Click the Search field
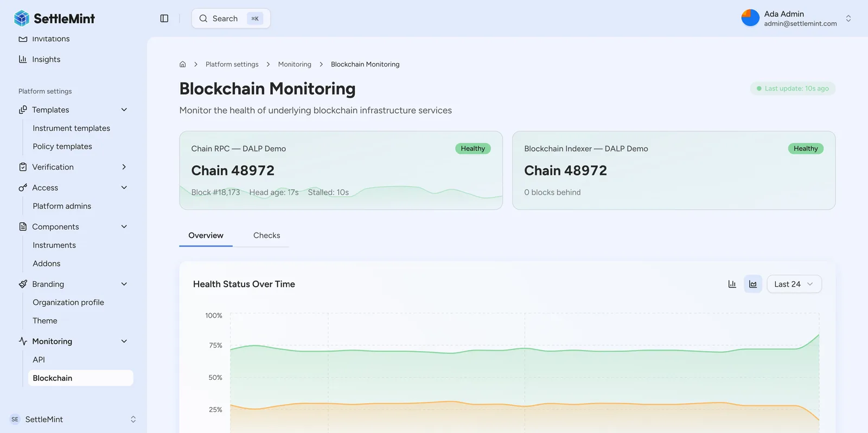 pos(231,18)
